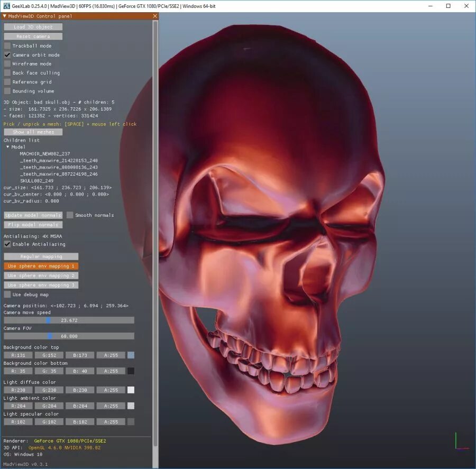The height and width of the screenshot is (469, 476).
Task: Enable Trackball mode checkbox
Action: pos(7,46)
